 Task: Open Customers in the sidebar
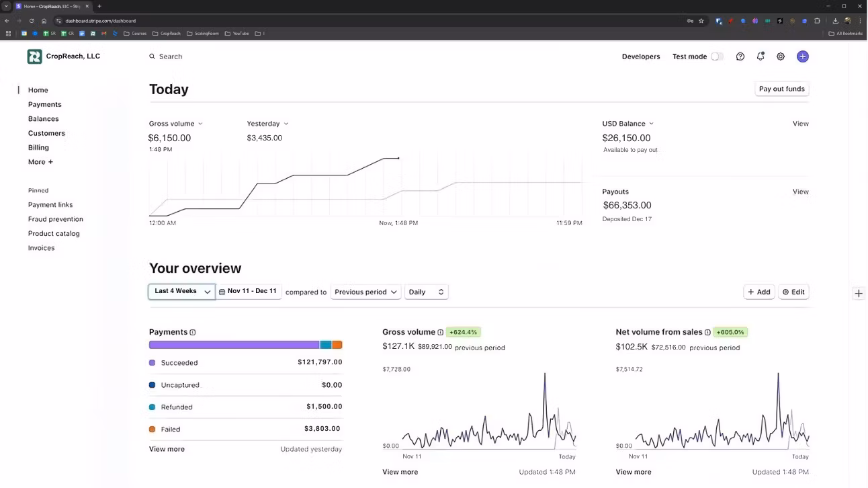pos(46,133)
